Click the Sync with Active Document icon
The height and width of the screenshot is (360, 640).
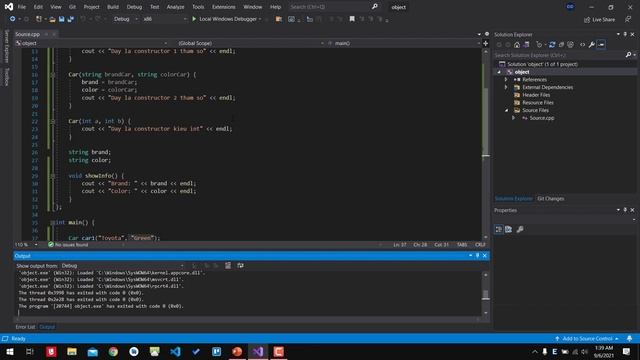552,45
